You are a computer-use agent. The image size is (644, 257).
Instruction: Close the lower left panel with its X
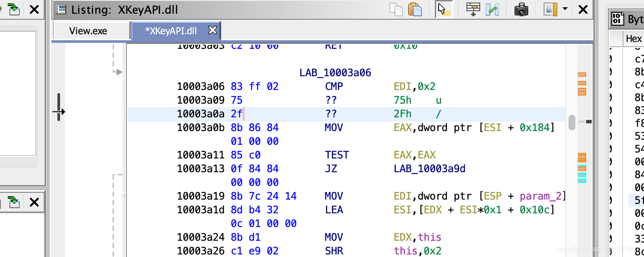click(34, 201)
